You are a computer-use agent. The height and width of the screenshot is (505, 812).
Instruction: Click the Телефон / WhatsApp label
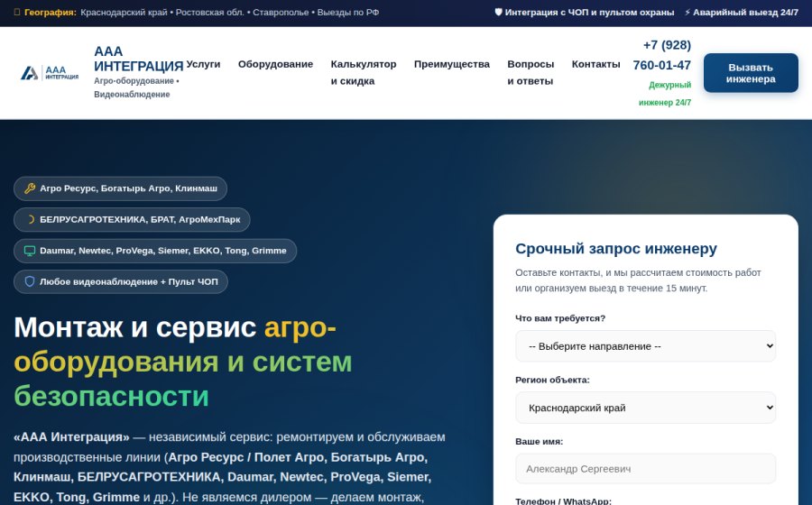point(563,500)
